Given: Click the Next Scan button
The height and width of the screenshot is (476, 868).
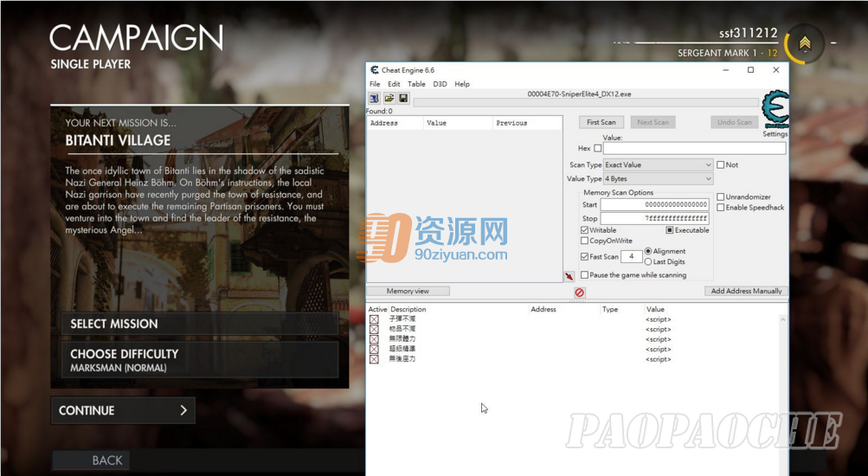Looking at the screenshot, I should [653, 122].
